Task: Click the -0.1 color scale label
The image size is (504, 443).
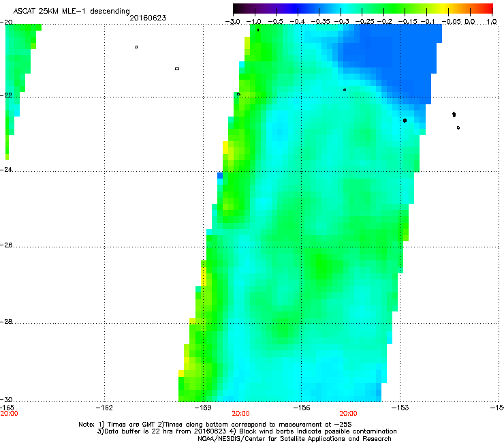Action: (428, 22)
